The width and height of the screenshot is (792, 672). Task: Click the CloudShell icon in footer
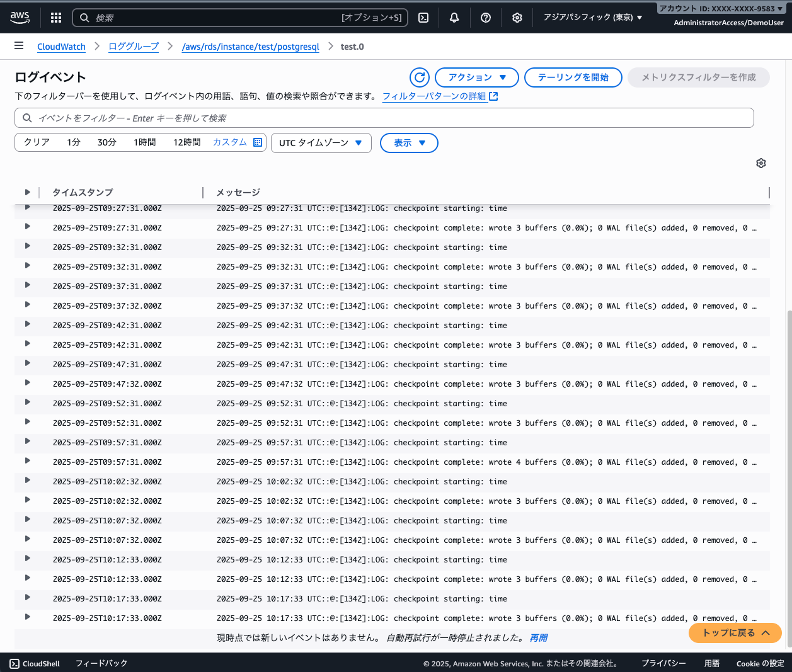(14, 663)
